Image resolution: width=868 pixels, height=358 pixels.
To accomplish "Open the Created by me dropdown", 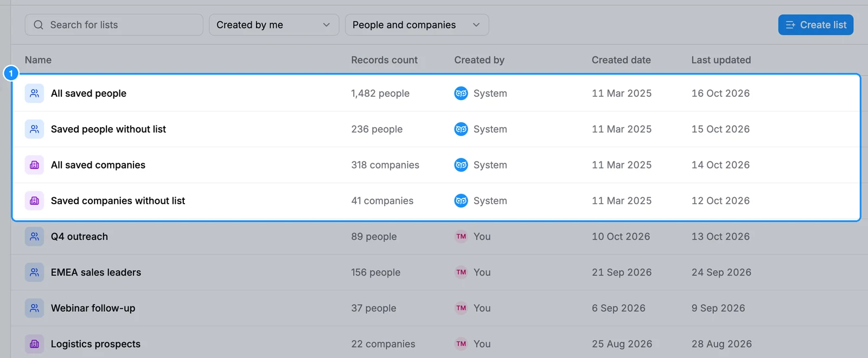I will pos(274,25).
